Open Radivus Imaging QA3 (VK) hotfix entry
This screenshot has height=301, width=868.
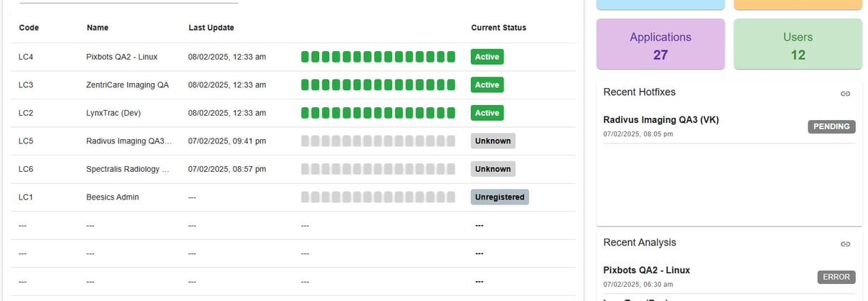coord(660,120)
